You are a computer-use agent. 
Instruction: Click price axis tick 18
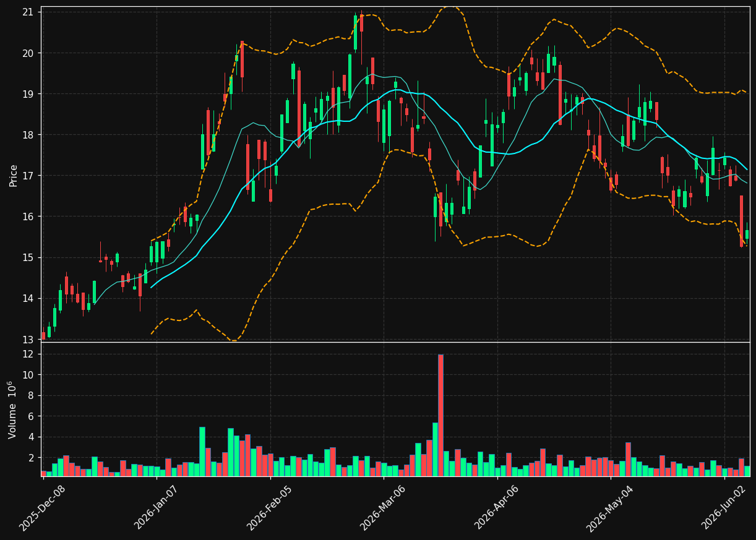click(x=28, y=135)
